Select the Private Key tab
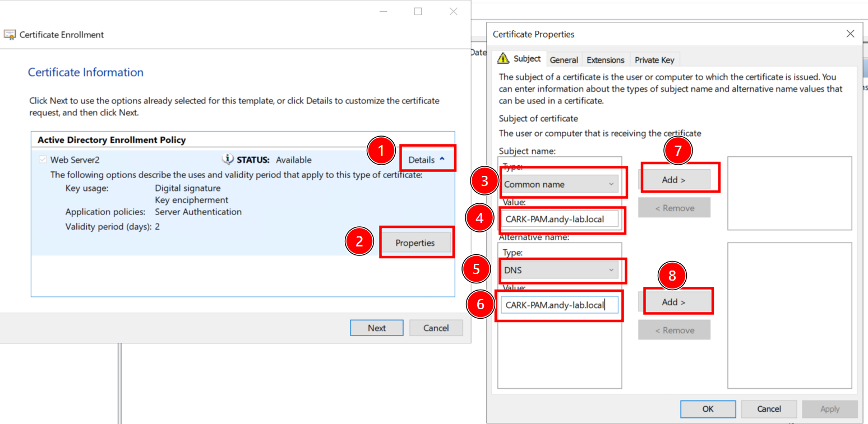This screenshot has width=868, height=424. click(x=654, y=60)
